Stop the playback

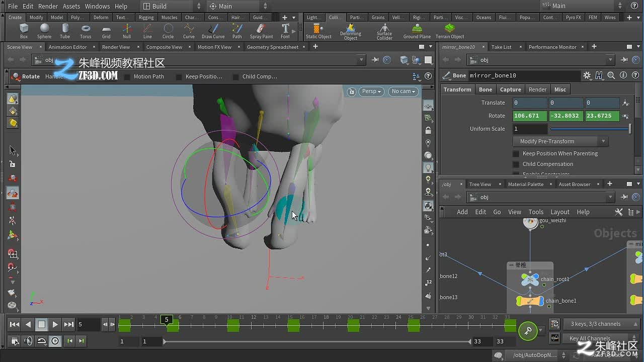42,324
